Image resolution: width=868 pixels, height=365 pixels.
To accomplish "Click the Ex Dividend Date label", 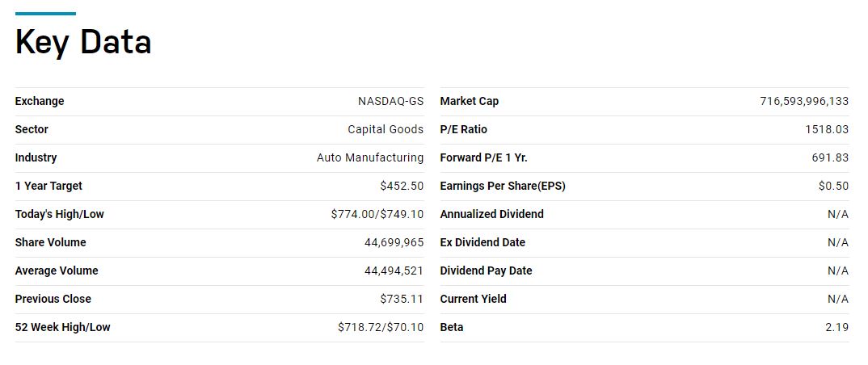I will click(482, 243).
